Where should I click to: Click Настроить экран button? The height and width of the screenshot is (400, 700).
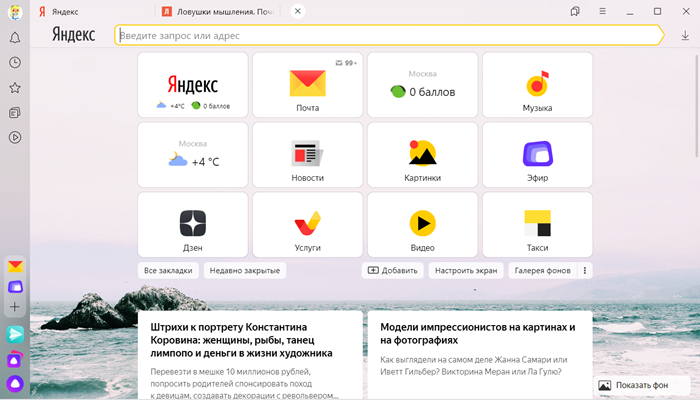pyautogui.click(x=466, y=271)
